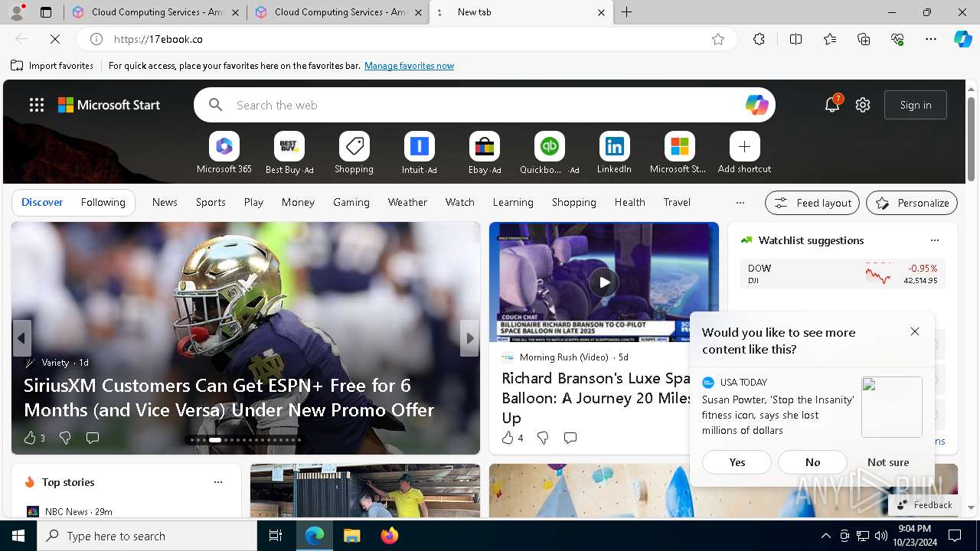The image size is (980, 551).
Task: Open comments on the SiriusXM story
Action: 93,438
